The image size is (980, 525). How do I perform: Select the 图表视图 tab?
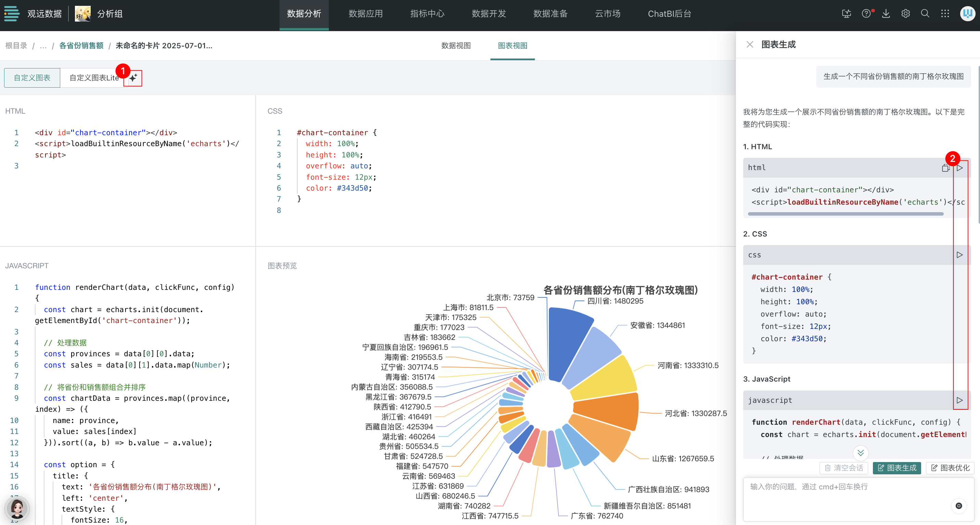pos(513,46)
